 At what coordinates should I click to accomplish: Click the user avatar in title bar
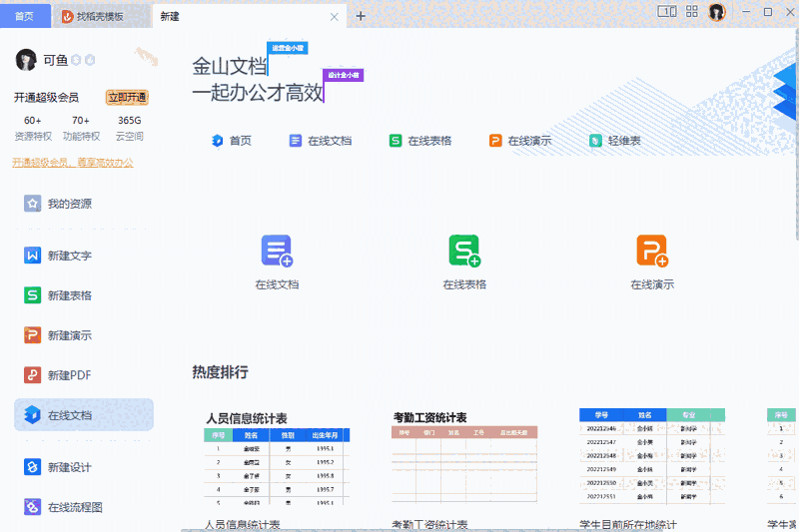point(717,12)
